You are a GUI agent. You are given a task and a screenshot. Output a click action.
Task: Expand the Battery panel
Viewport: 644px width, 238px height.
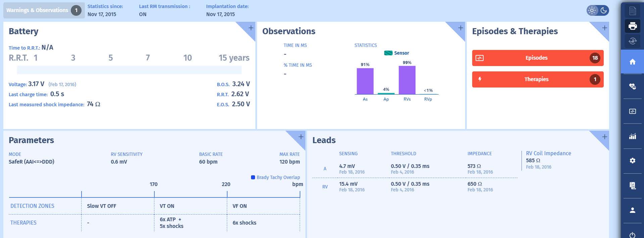250,28
